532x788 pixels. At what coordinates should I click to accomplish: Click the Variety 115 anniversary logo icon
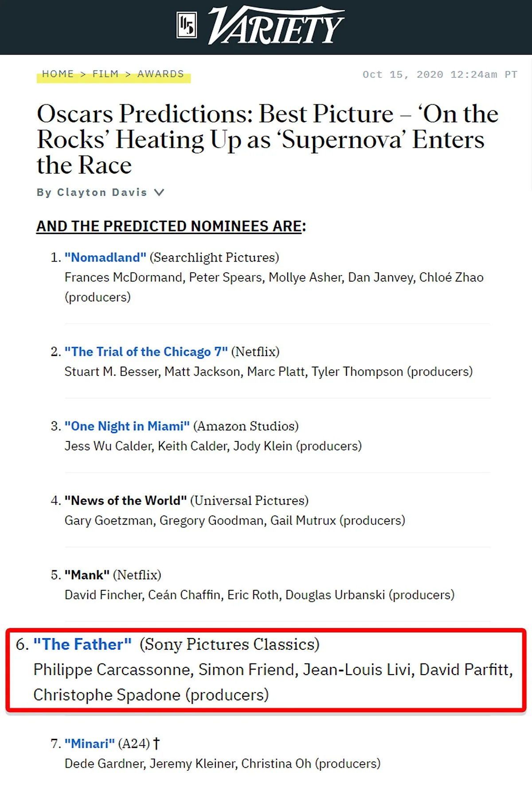point(187,26)
